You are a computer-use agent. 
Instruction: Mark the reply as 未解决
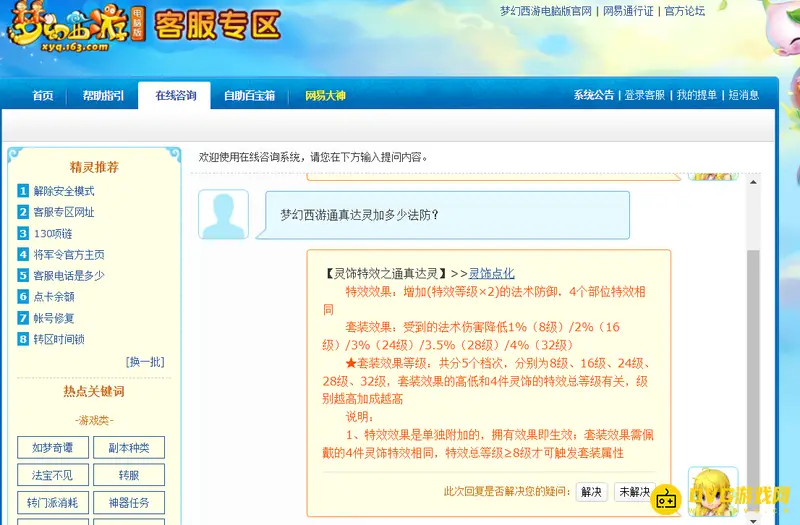[x=634, y=492]
